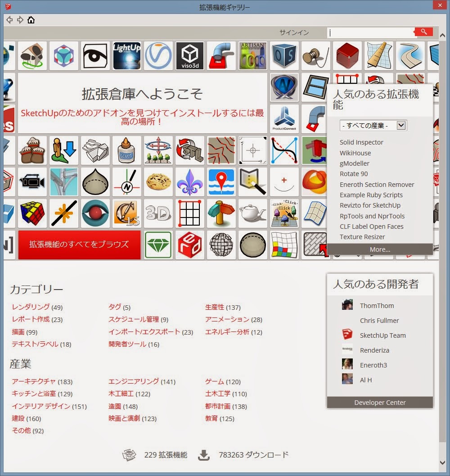Select the signpost extension icon
This screenshot has width=450, height=476.
pos(221,213)
